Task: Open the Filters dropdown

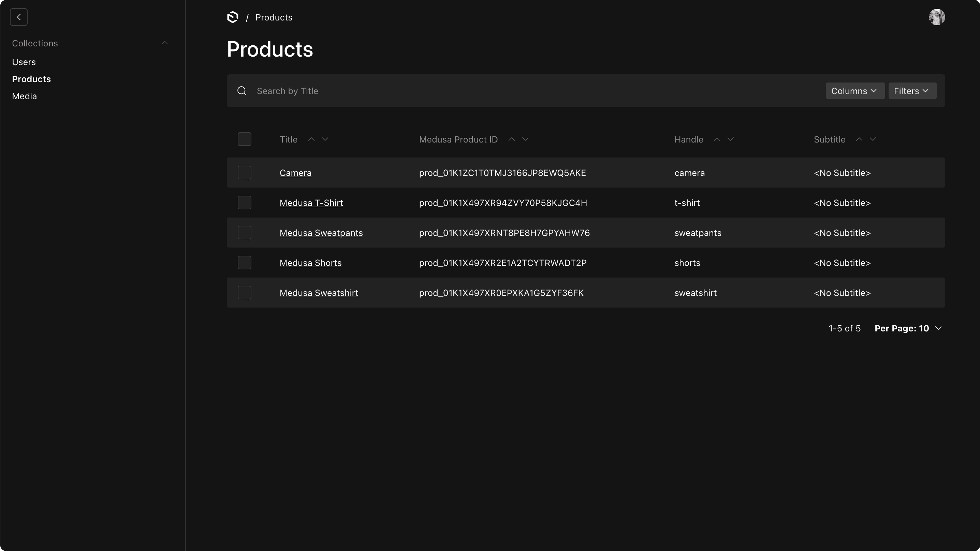Action: pos(912,90)
